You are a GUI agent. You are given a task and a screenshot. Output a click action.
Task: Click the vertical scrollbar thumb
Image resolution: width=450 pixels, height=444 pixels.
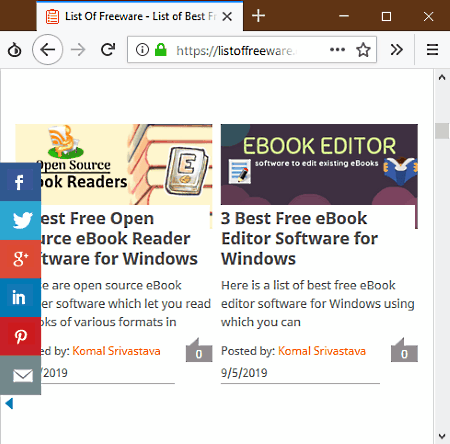click(442, 131)
